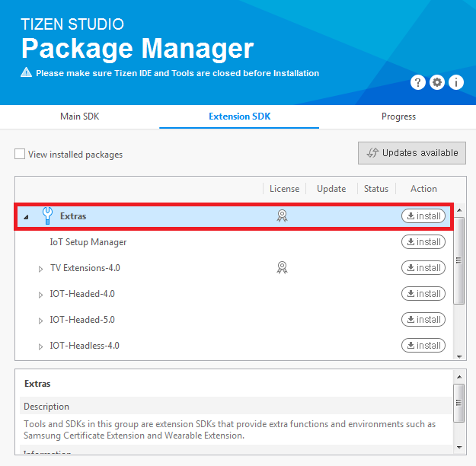This screenshot has height=466, width=476.
Task: Open settings via the gear icon
Action: point(437,83)
